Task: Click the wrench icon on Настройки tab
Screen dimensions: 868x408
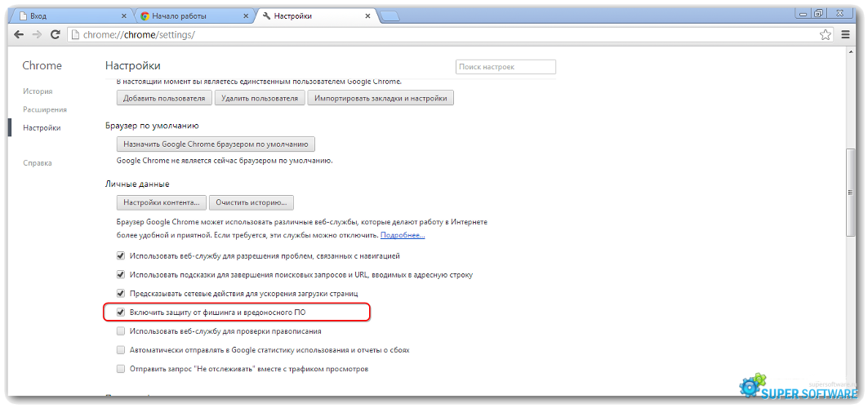Action: pyautogui.click(x=266, y=16)
